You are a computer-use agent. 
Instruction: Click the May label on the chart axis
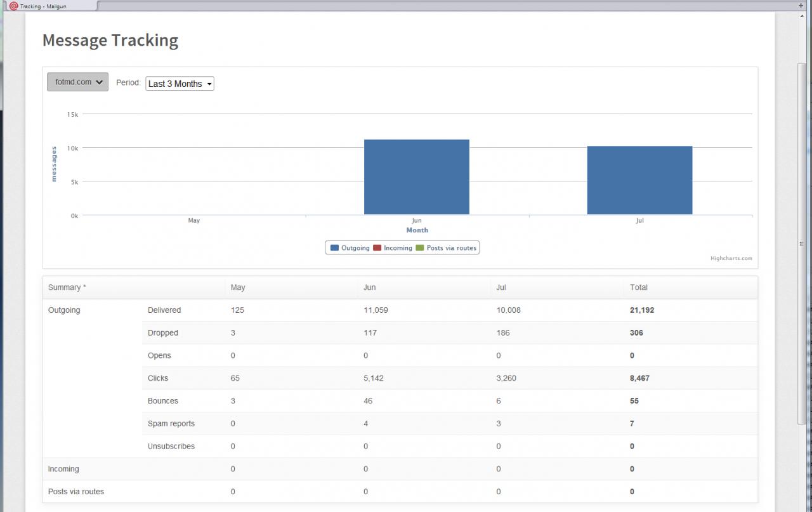(194, 221)
